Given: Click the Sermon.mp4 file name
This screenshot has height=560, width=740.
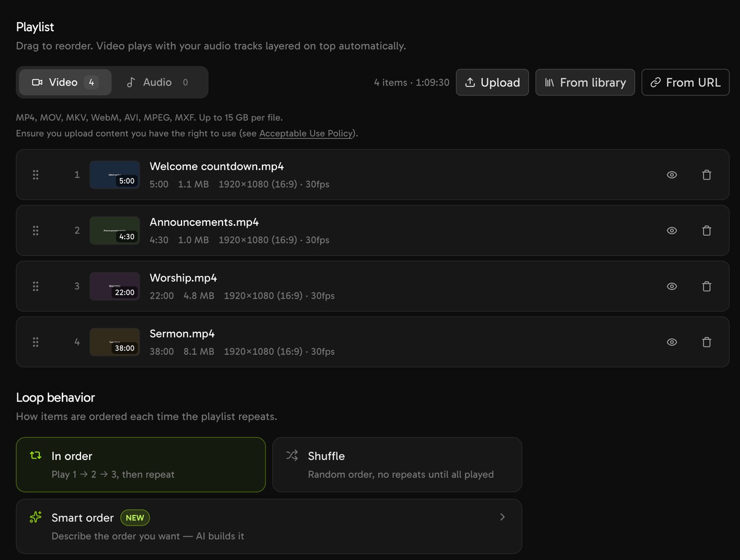Looking at the screenshot, I should point(182,333).
